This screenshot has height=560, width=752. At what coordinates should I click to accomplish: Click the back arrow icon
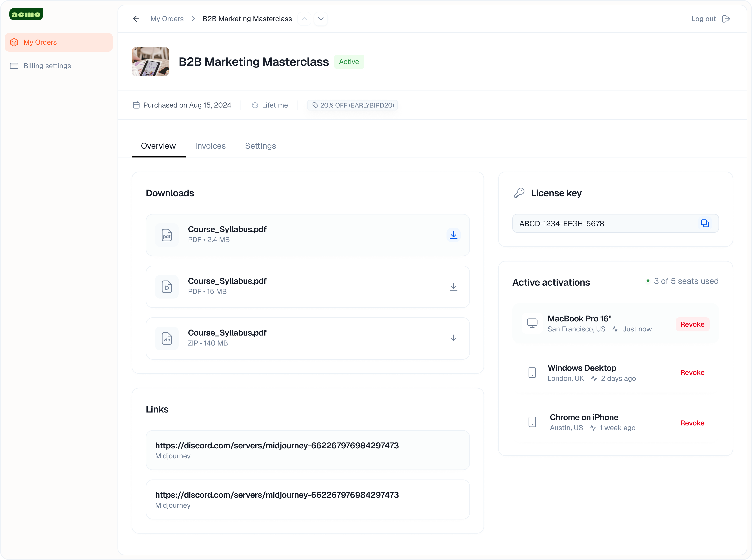[x=136, y=19]
